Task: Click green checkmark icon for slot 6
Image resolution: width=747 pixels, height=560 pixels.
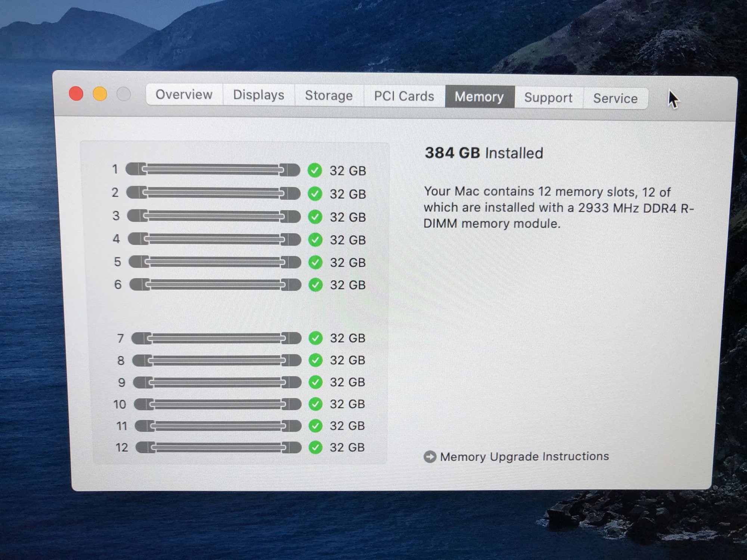Action: [x=316, y=285]
